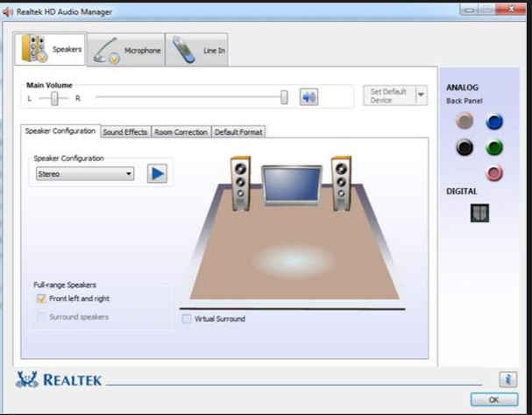
Task: Click the L/R balance slider handle
Action: (x=54, y=99)
